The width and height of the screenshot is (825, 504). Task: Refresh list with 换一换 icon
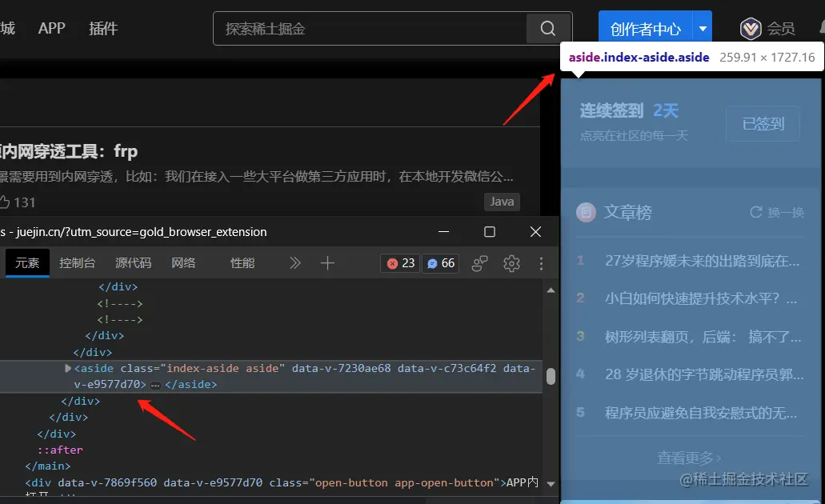756,212
